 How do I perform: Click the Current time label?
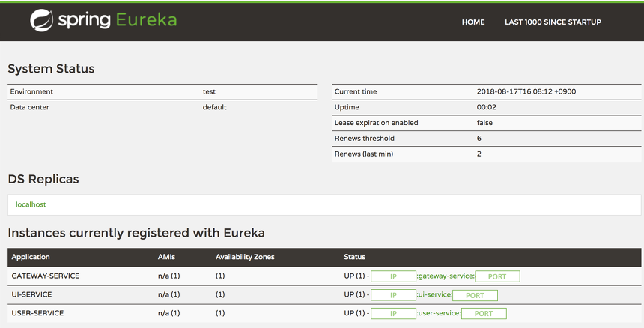coord(356,91)
